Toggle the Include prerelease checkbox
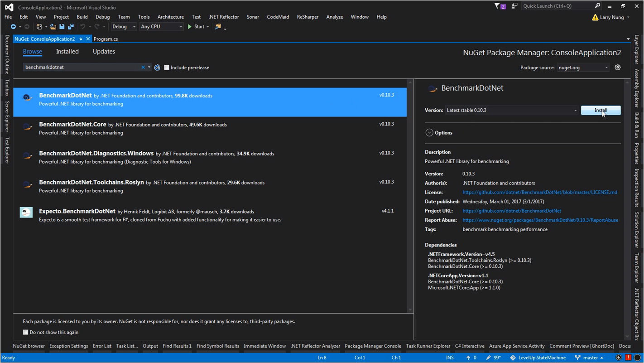The width and height of the screenshot is (644, 363). [x=167, y=68]
